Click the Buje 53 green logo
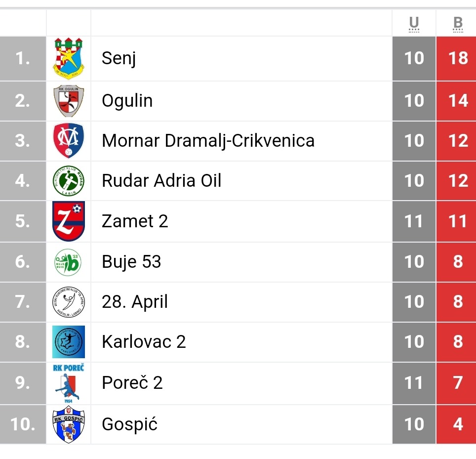This screenshot has height=459, width=476. tap(69, 261)
